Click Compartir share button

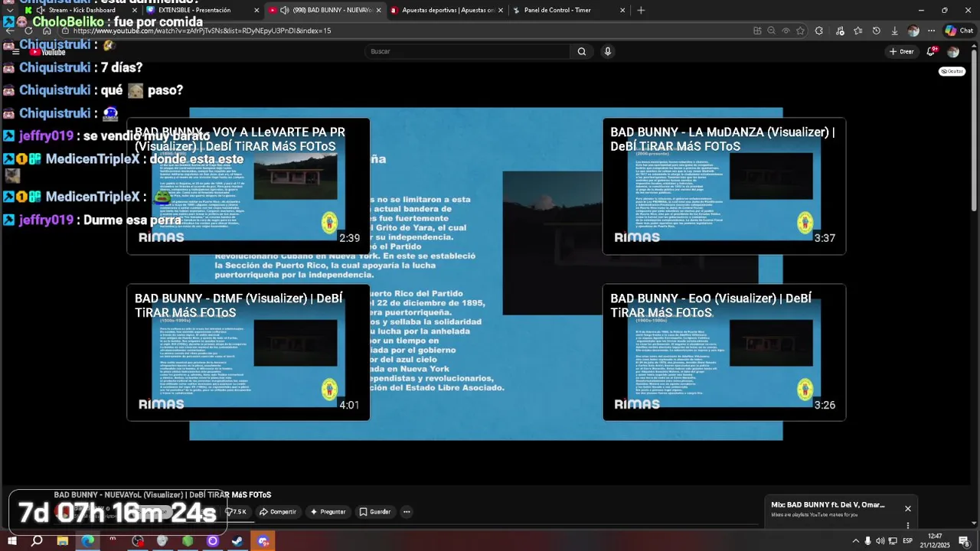click(278, 512)
